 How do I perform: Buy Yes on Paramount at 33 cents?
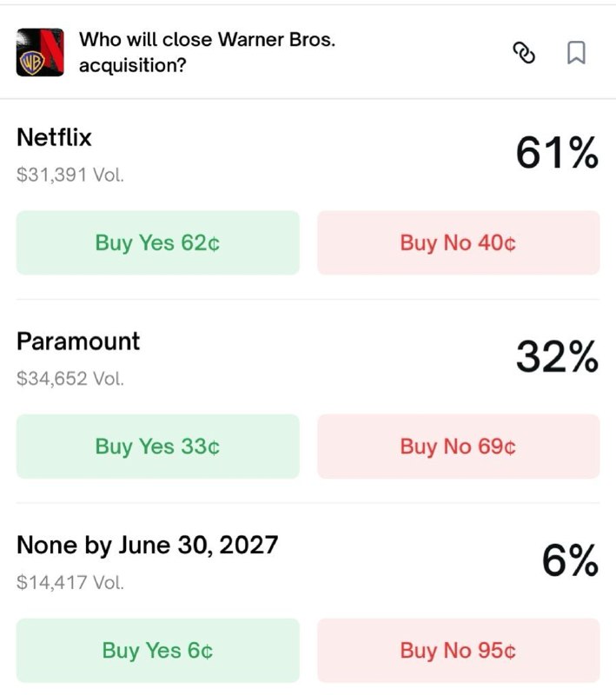tap(157, 446)
